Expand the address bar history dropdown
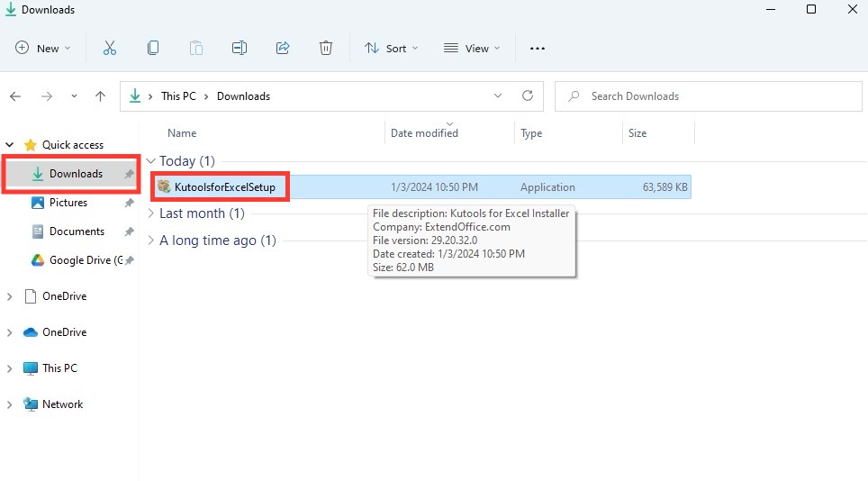This screenshot has height=481, width=868. point(498,95)
